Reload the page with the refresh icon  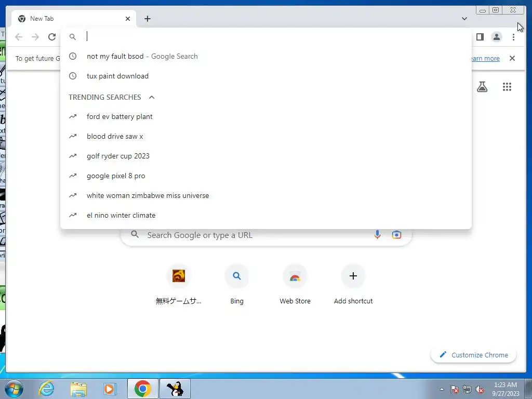tap(52, 37)
